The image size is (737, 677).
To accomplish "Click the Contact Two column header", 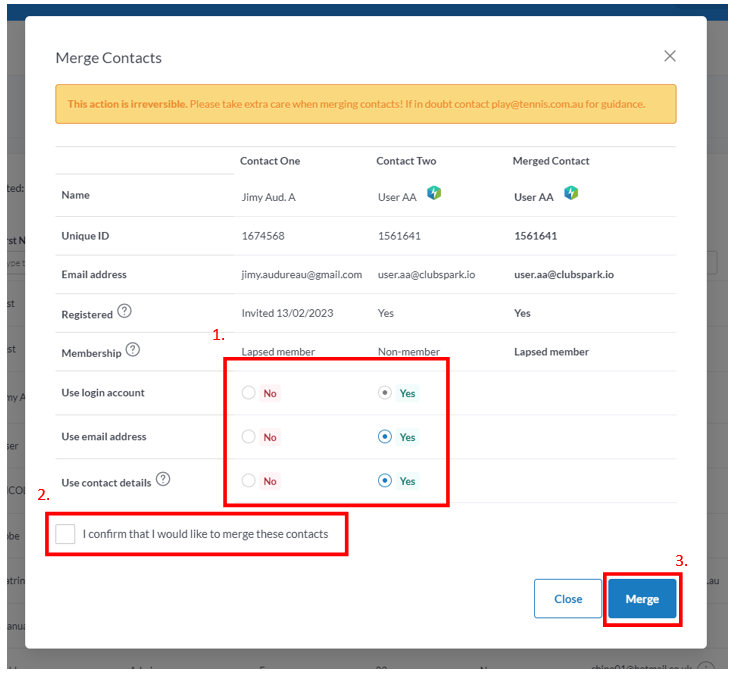I will pos(406,161).
